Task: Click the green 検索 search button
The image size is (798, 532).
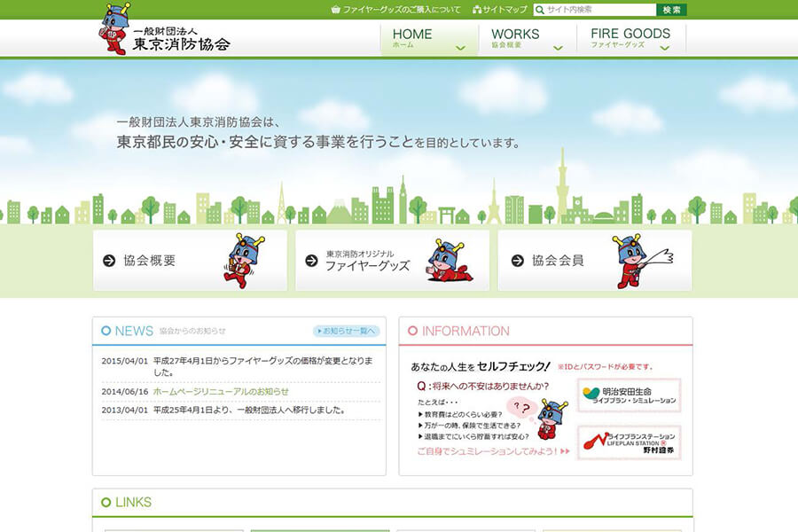Action: [x=671, y=10]
